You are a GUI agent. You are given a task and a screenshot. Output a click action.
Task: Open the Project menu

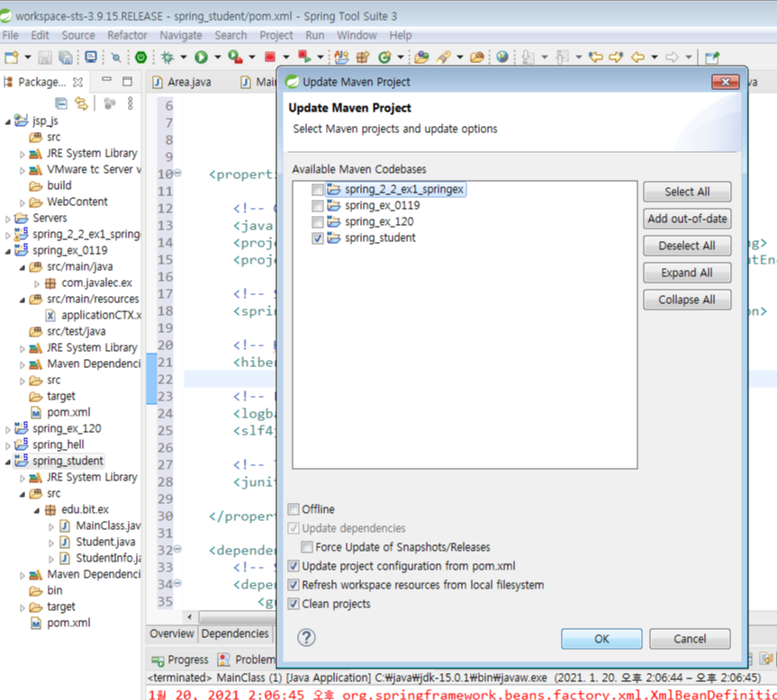coord(276,35)
